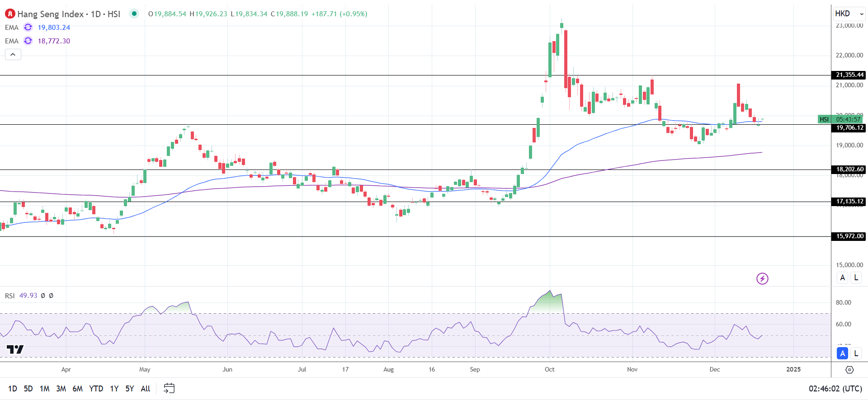The image size is (868, 400).
Task: Click the EMA value 18,772.30
Action: click(54, 41)
